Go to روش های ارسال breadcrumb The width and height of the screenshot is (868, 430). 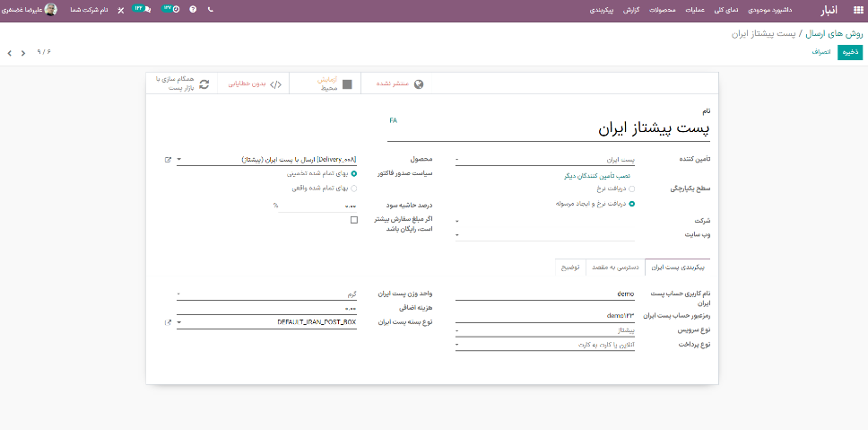(834, 34)
